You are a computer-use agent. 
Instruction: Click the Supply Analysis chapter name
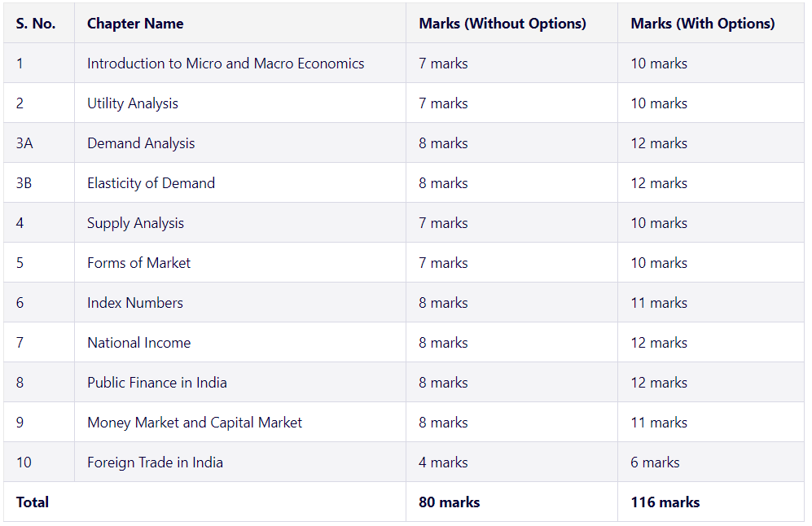tap(136, 222)
